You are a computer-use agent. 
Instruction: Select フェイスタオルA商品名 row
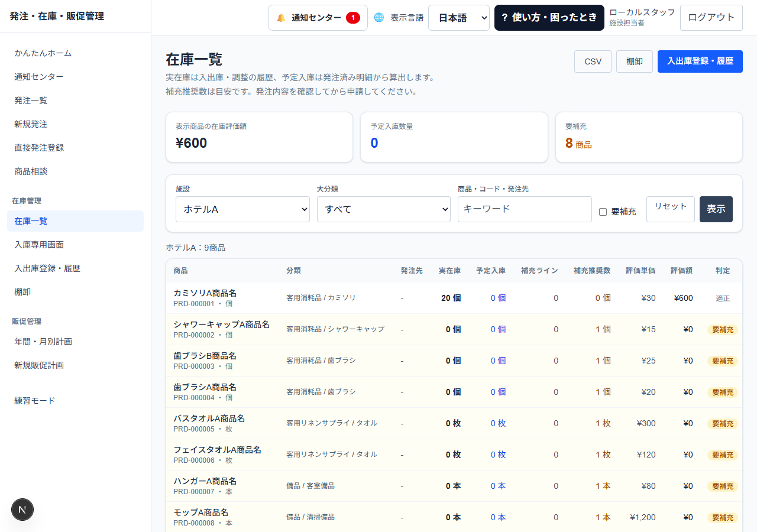click(454, 455)
